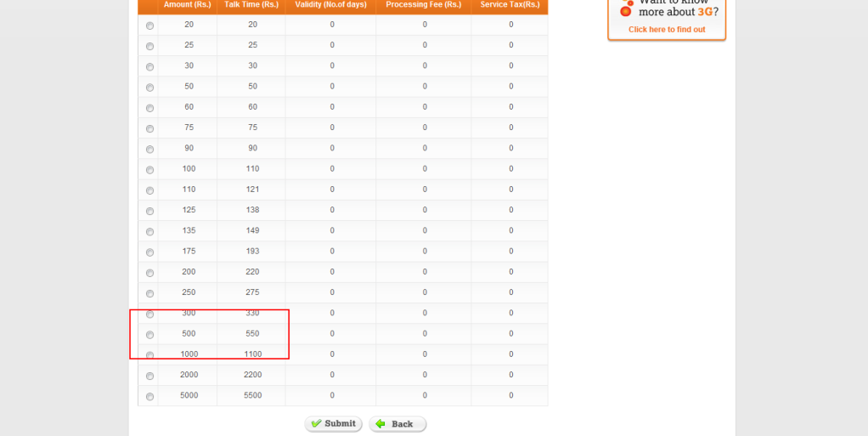Screen dimensions: 868x436
Task: Pick the Rs. 30 amount radio button
Action: tap(150, 66)
